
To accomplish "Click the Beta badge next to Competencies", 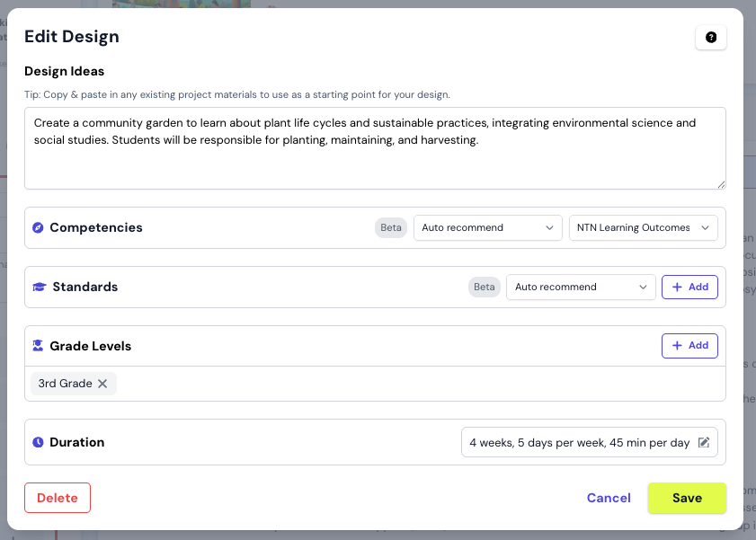I will point(390,227).
